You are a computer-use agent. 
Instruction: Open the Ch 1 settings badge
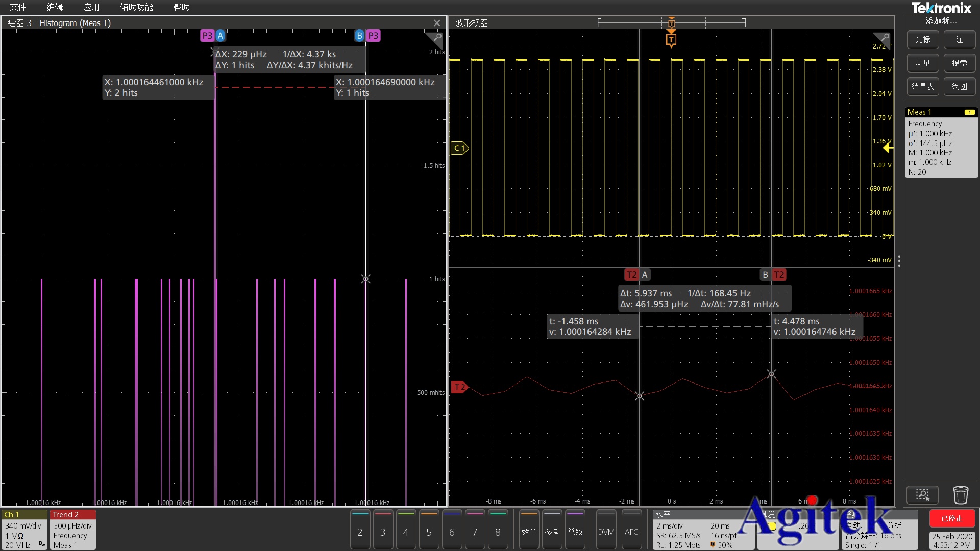(x=24, y=530)
